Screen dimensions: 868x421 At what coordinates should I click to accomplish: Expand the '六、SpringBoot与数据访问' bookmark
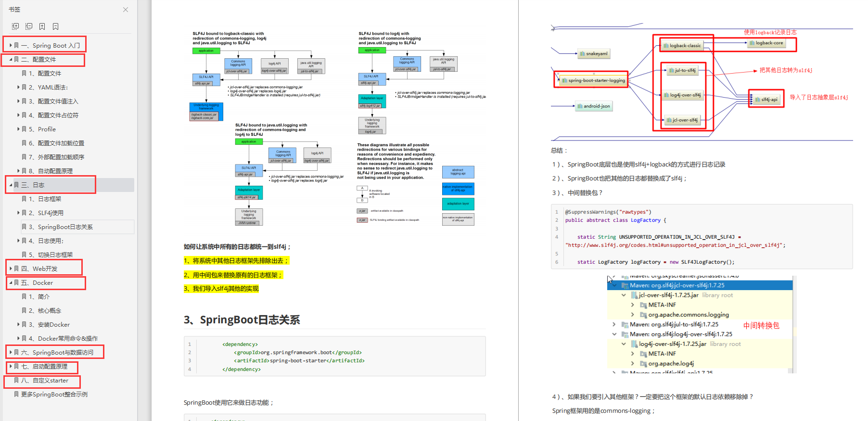tap(11, 353)
